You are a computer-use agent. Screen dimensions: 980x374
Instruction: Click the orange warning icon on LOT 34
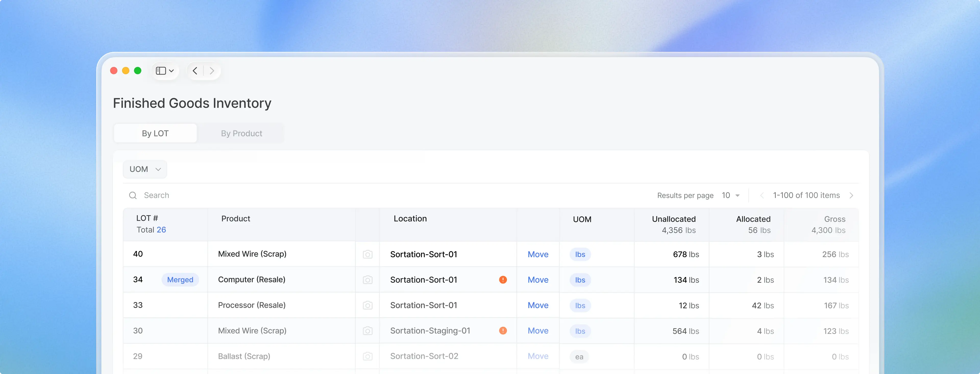pyautogui.click(x=503, y=280)
